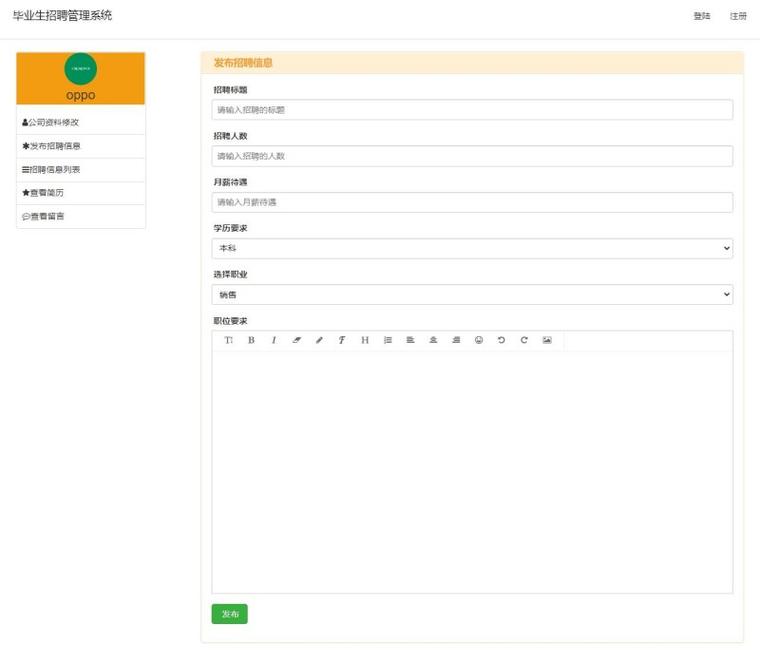Apply heading format with H icon
760x663 pixels.
[365, 340]
